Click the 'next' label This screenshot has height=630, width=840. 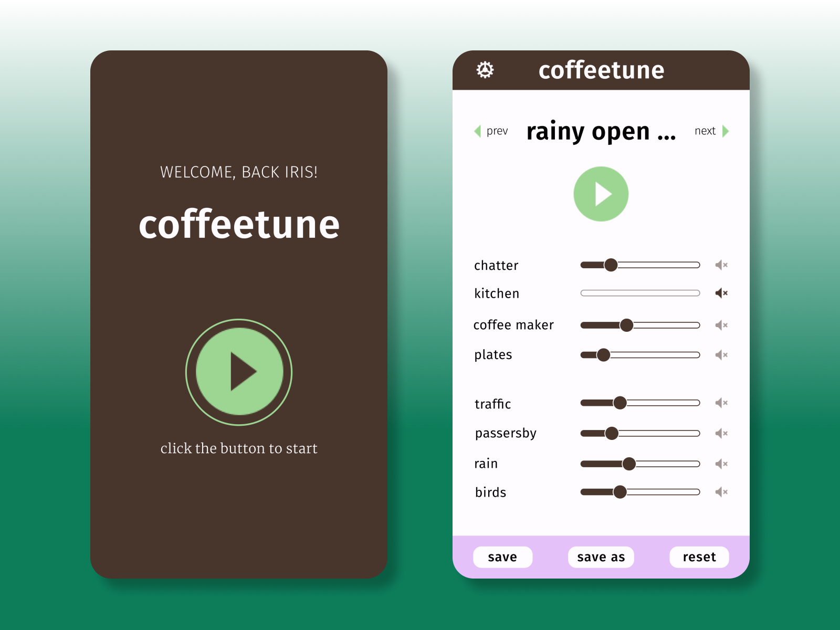tap(705, 131)
